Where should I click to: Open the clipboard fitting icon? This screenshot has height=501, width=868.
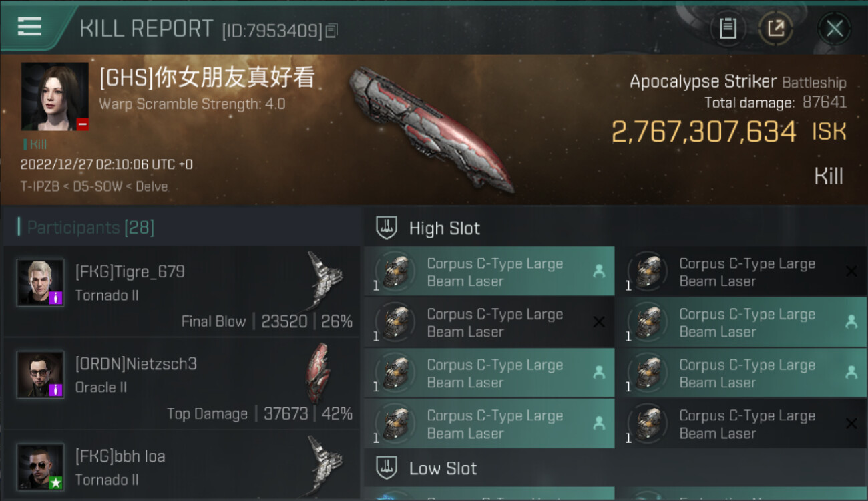click(728, 29)
